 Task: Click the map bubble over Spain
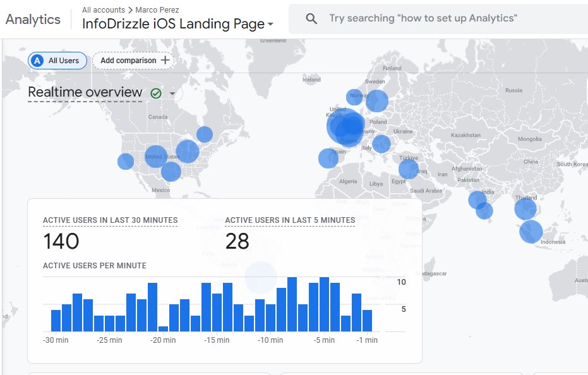coord(328,158)
